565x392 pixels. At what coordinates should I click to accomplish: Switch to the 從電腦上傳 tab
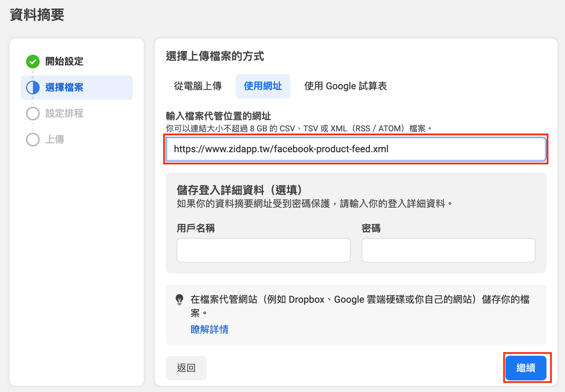(198, 86)
